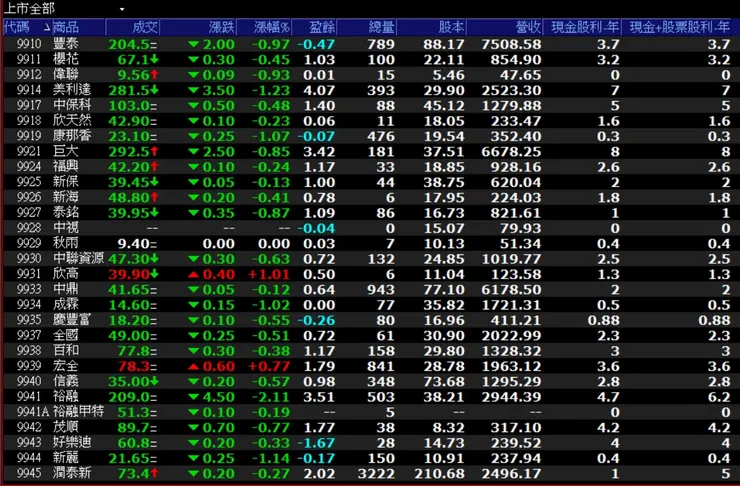Select stock name 泰銘
The height and width of the screenshot is (486, 740).
coord(66,212)
